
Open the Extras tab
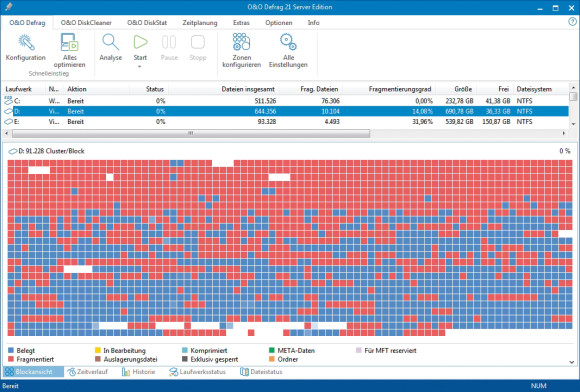click(x=241, y=23)
